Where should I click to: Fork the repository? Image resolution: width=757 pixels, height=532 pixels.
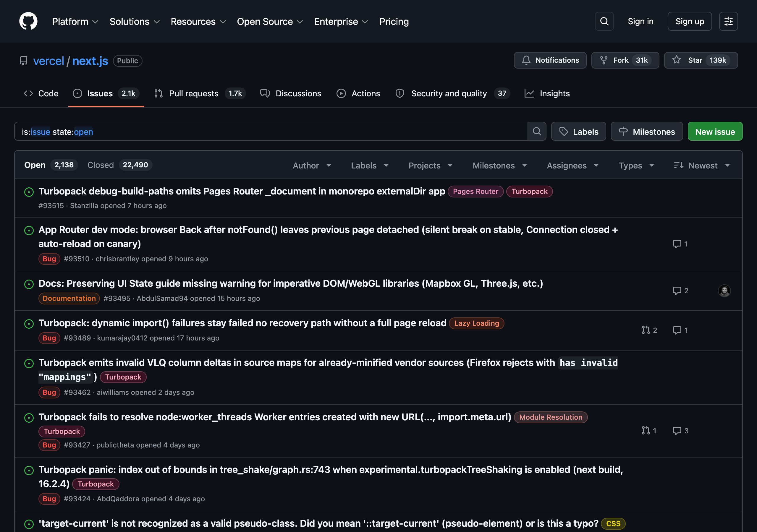tap(625, 60)
